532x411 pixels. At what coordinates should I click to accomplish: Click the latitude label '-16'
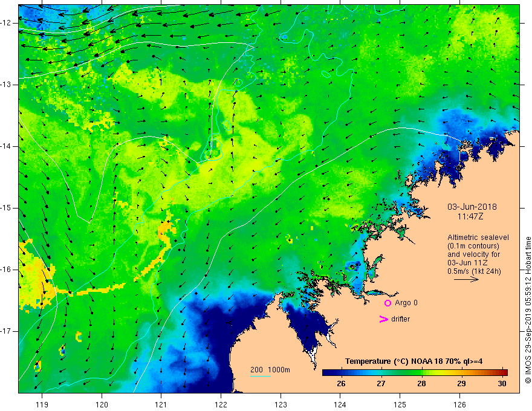pyautogui.click(x=6, y=270)
